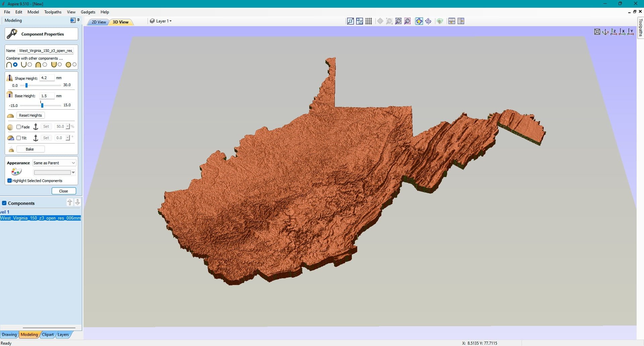
Task: Open the Fade percentage spinner dropdown
Action: 68,126
